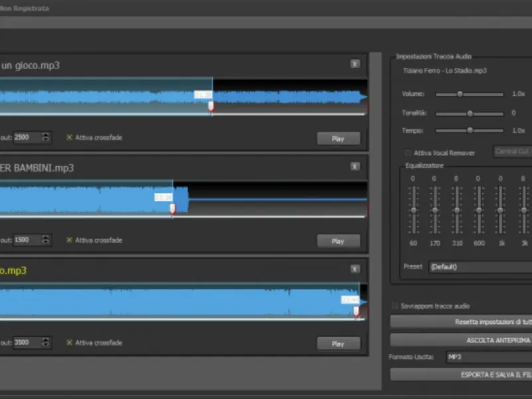This screenshot has width=532, height=399.
Task: Click the Volume slider handle
Action: [460, 94]
